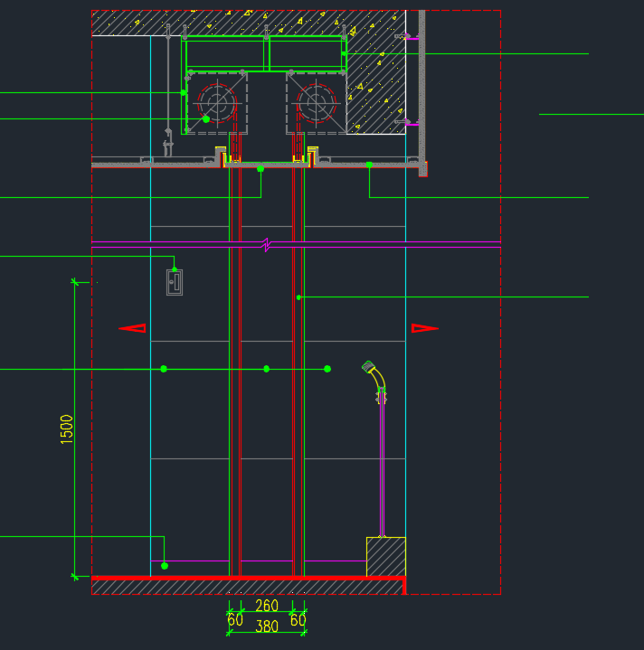Select the left circular fan unit
The width and height of the screenshot is (644, 650).
[x=217, y=103]
